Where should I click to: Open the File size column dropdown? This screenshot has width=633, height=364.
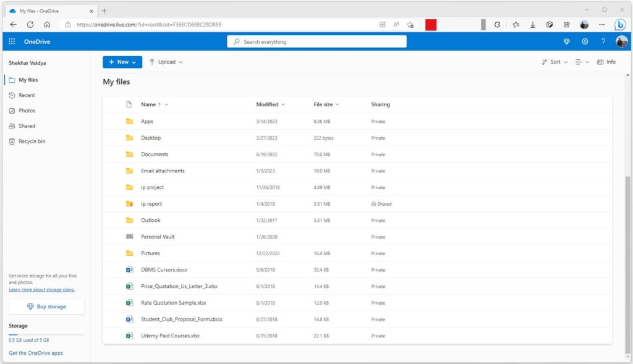pyautogui.click(x=338, y=104)
